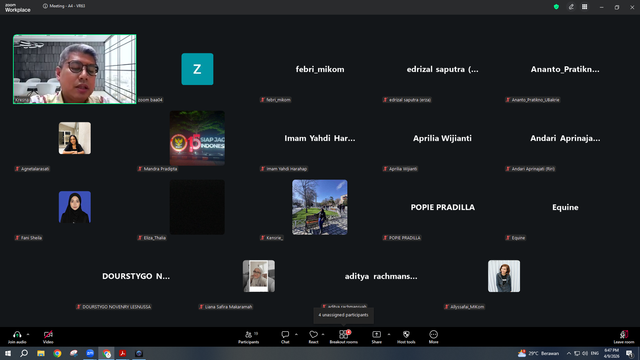Screen dimensions: 640x360
Task: Select Eliza_Thalia's black tile
Action: click(197, 207)
